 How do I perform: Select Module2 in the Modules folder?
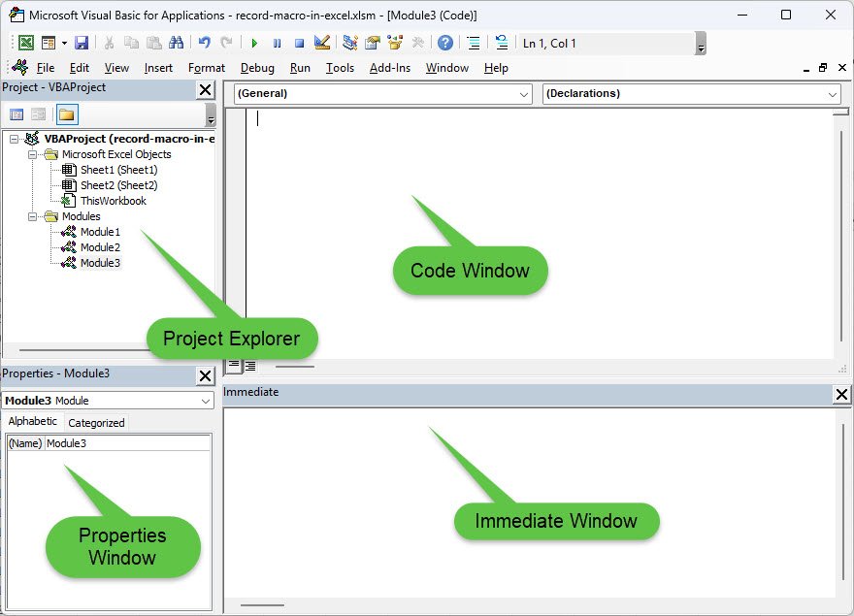(x=100, y=247)
